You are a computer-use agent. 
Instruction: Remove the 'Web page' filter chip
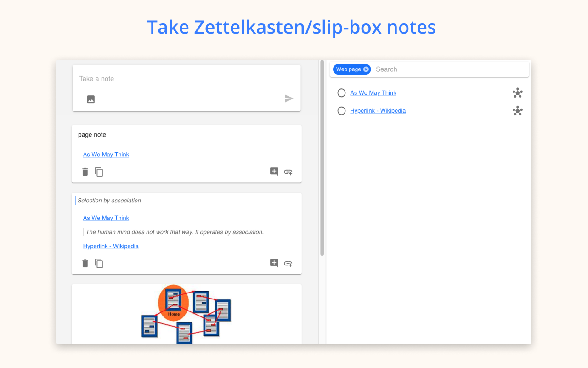coord(366,69)
